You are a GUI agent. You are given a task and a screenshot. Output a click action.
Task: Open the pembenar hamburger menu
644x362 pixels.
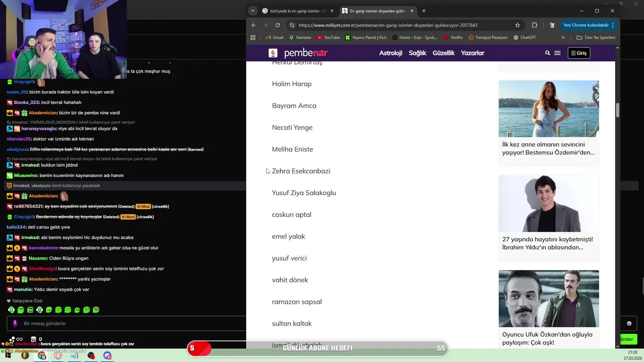pyautogui.click(x=557, y=53)
